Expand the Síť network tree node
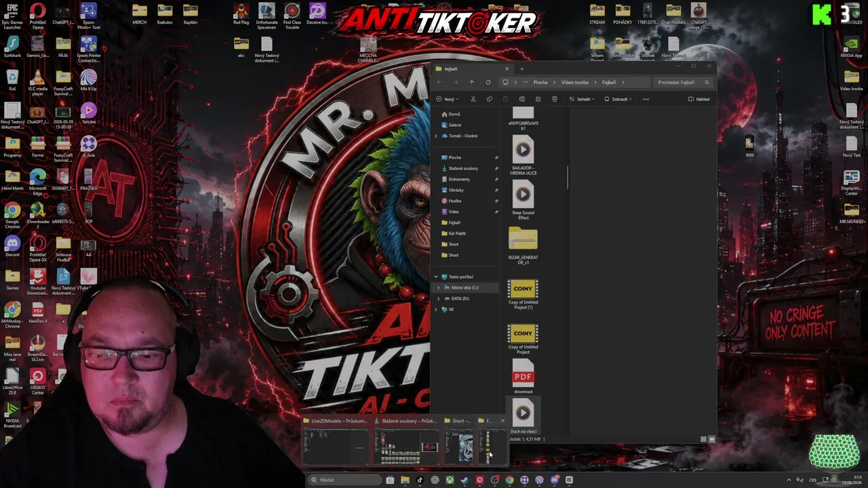This screenshot has width=868, height=488. point(436,309)
